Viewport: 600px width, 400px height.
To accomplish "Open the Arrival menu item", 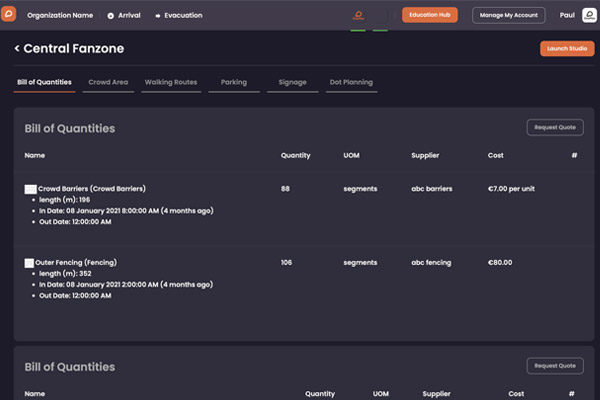I will pyautogui.click(x=129, y=15).
